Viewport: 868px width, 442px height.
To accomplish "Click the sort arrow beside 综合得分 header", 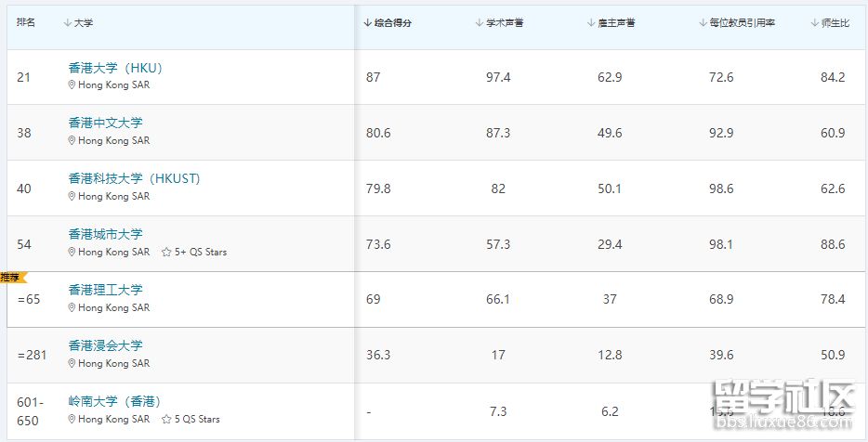I will (x=368, y=23).
